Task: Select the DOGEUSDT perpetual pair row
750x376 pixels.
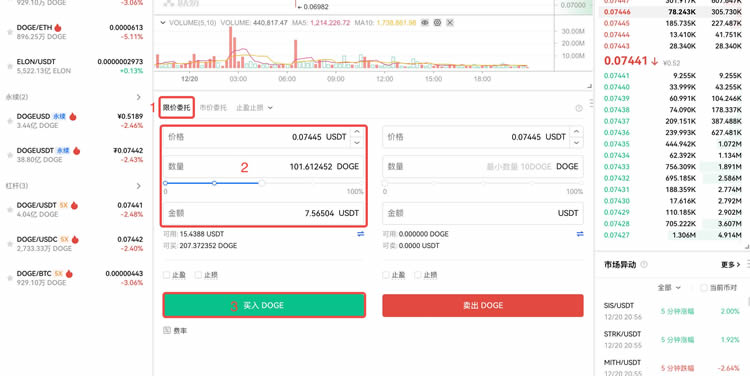Action: click(75, 155)
